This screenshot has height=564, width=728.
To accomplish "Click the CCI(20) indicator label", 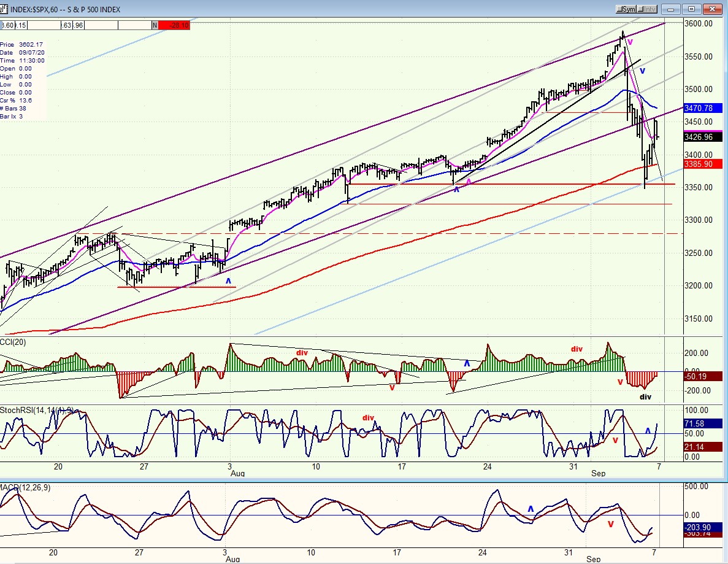I will click(13, 342).
